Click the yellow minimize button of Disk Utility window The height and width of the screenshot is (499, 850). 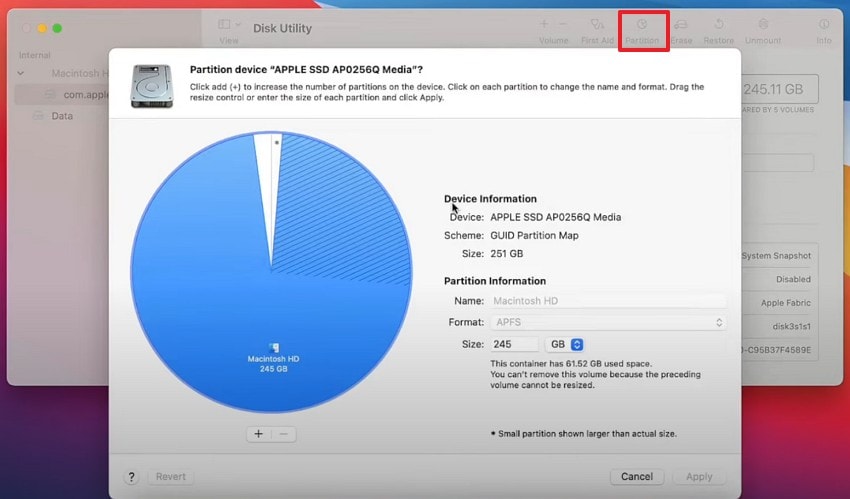[42, 28]
